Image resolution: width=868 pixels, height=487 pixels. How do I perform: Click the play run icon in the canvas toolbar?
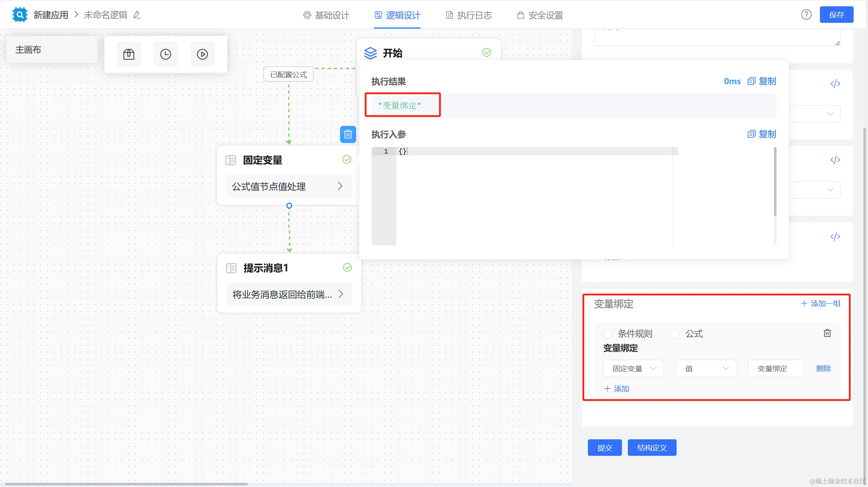[x=202, y=54]
